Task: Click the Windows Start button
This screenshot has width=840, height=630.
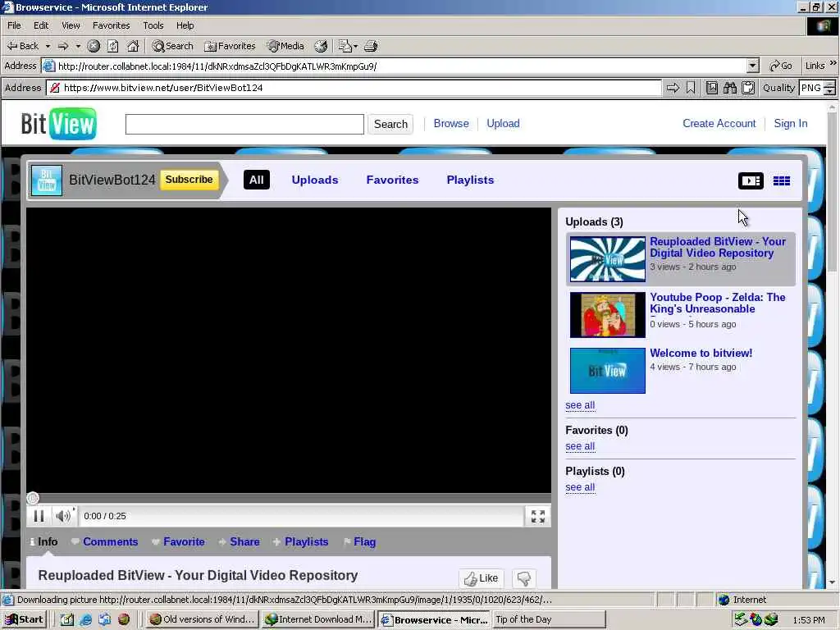Action: coord(24,619)
